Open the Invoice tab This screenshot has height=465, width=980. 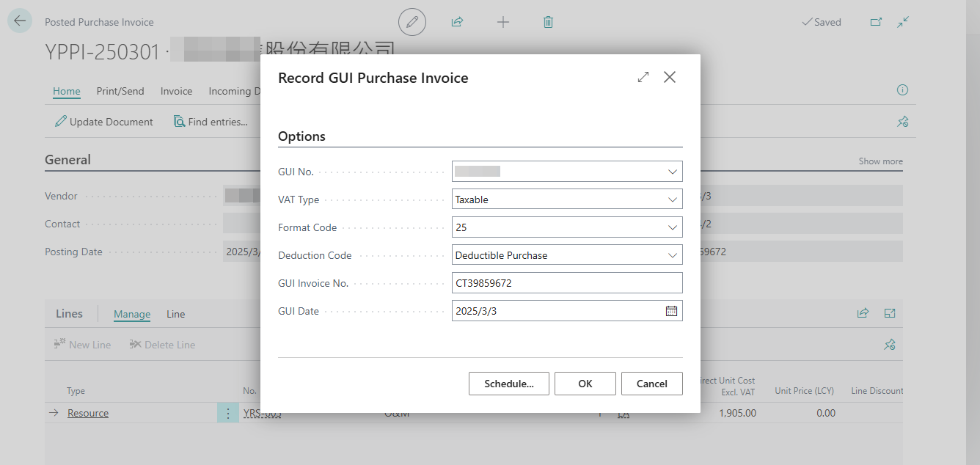pyautogui.click(x=176, y=92)
